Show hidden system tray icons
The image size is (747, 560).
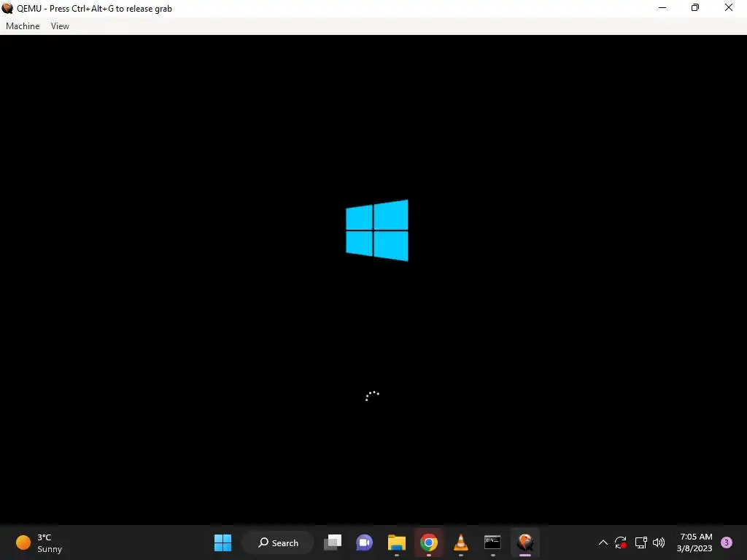603,542
